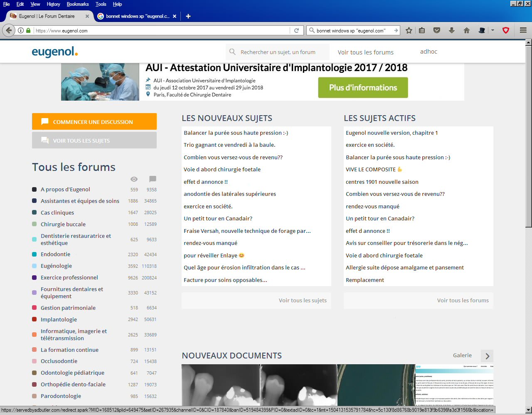Open the Parodontologie forum
This screenshot has width=532, height=415.
pos(61,396)
